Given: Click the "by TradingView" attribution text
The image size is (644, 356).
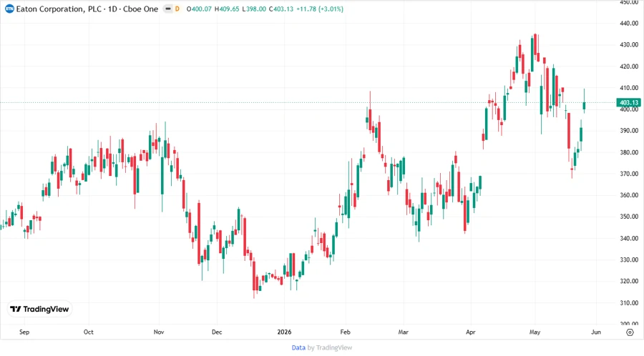Looking at the screenshot, I should click(330, 347).
